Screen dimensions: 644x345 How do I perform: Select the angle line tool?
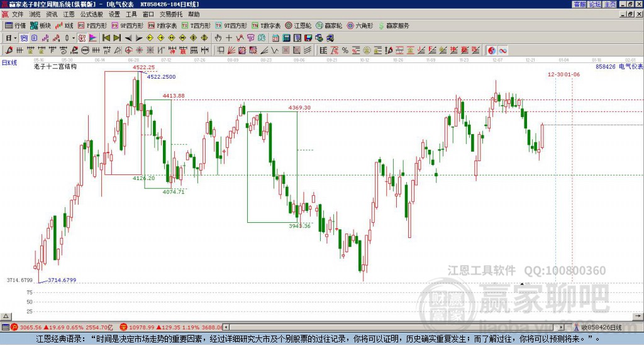(264, 50)
